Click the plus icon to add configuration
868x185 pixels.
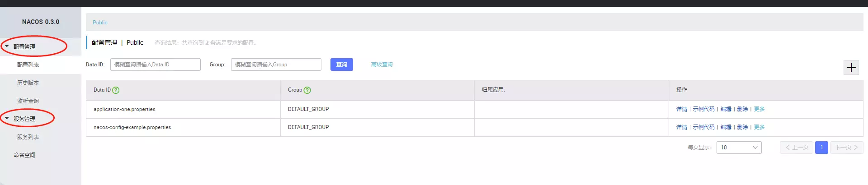point(851,68)
